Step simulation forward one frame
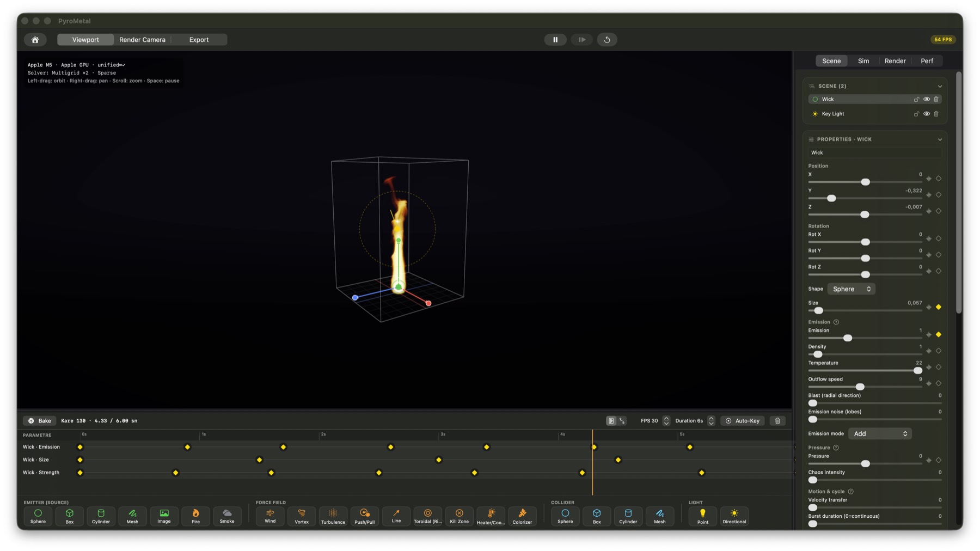 (581, 40)
